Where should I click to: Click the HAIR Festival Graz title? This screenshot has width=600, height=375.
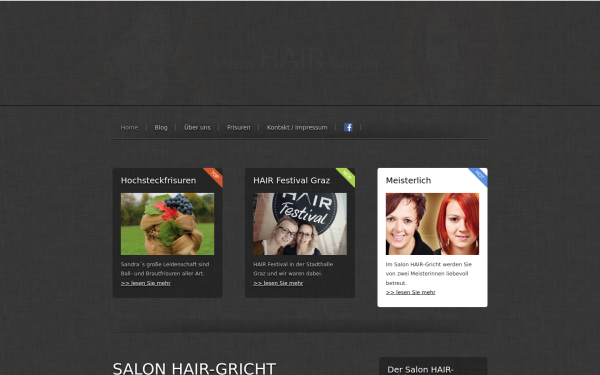coord(292,180)
